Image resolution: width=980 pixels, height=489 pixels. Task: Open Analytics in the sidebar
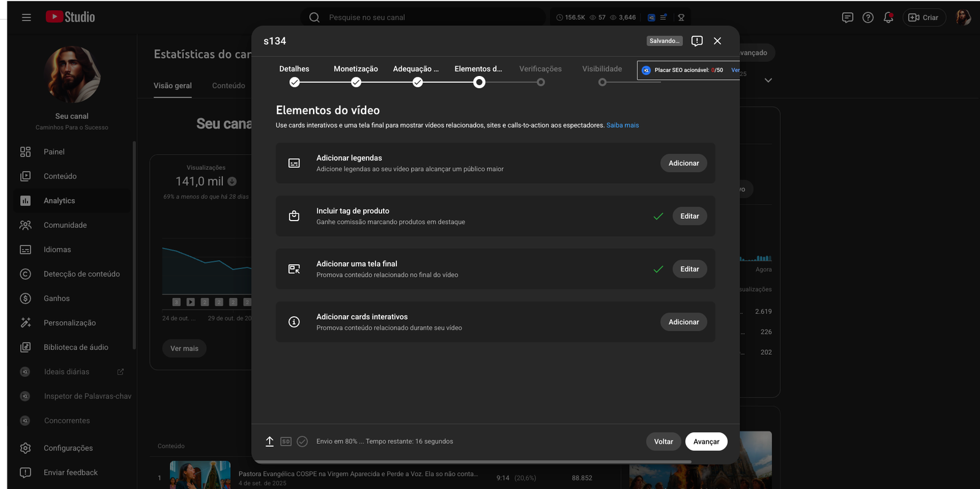click(x=72, y=201)
